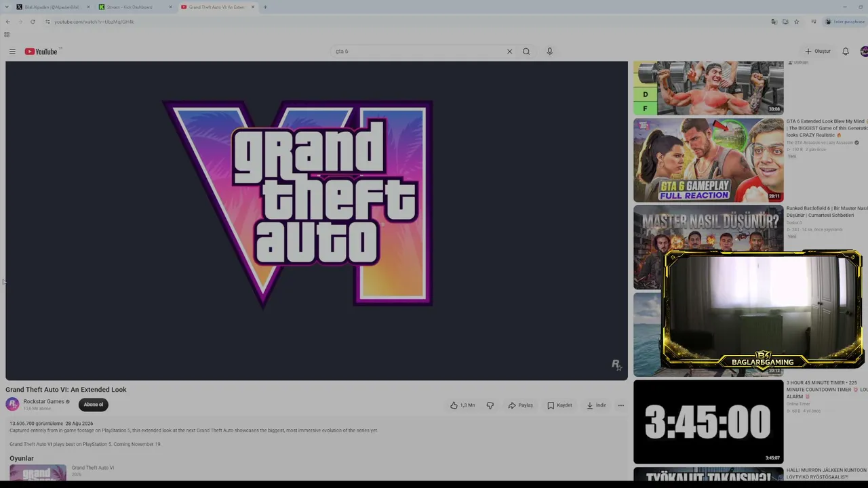Image resolution: width=868 pixels, height=488 pixels.
Task: Open site information icon in address bar
Action: coord(47,22)
